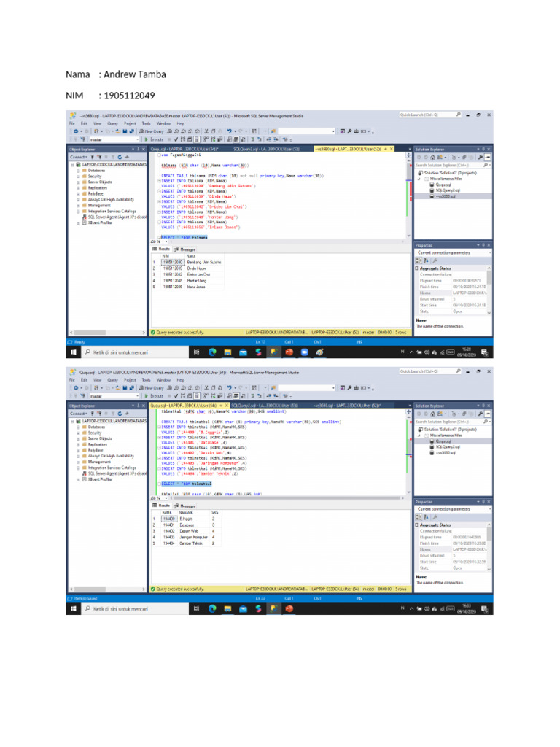Open the Connect dropdown in top Object Explorer

79,158
